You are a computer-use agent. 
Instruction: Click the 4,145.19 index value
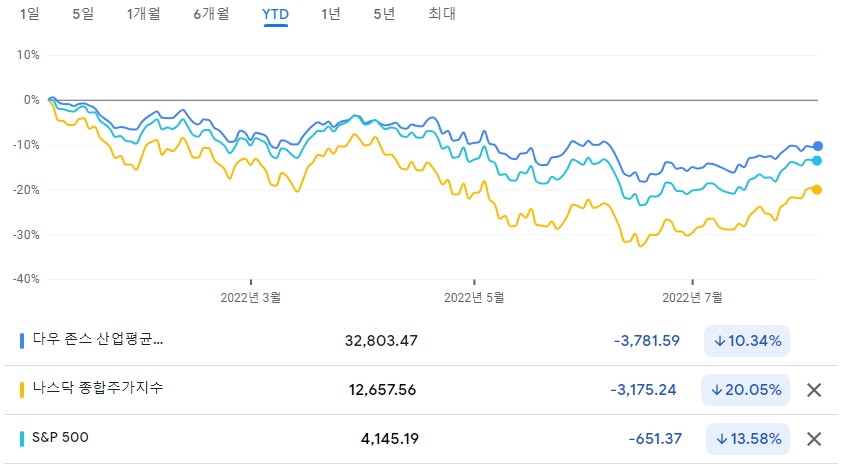tap(390, 439)
